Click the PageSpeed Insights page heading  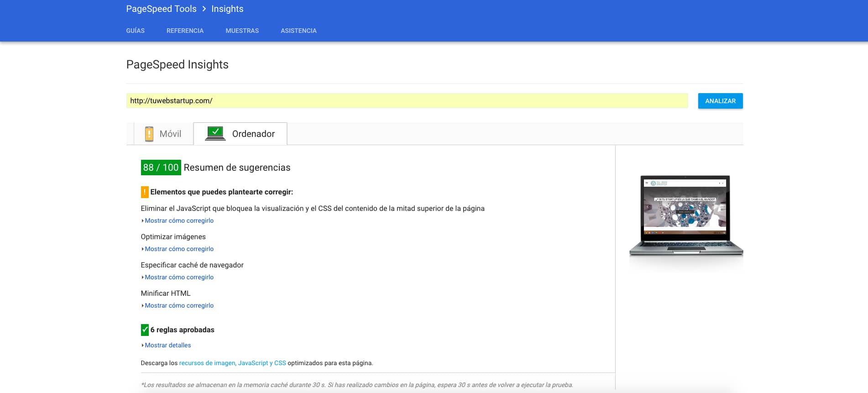[177, 64]
